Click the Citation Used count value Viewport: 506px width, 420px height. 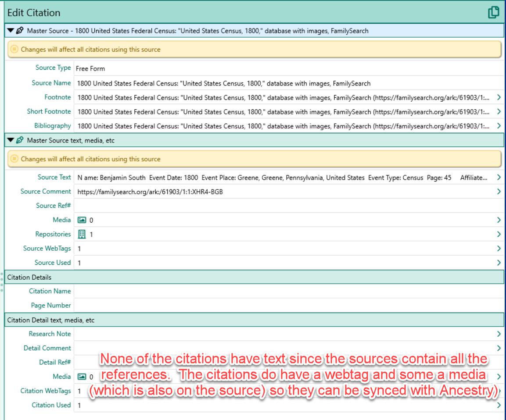[x=79, y=406]
